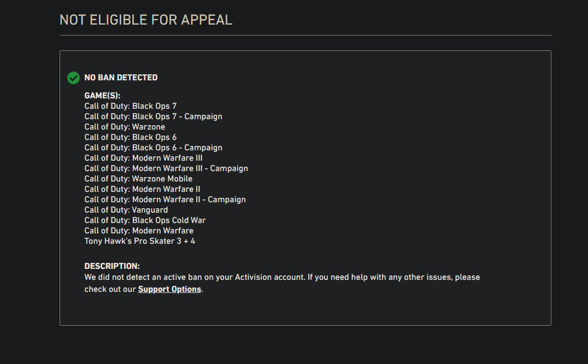Select Black Ops 7 - Campaign list entry

click(x=153, y=116)
